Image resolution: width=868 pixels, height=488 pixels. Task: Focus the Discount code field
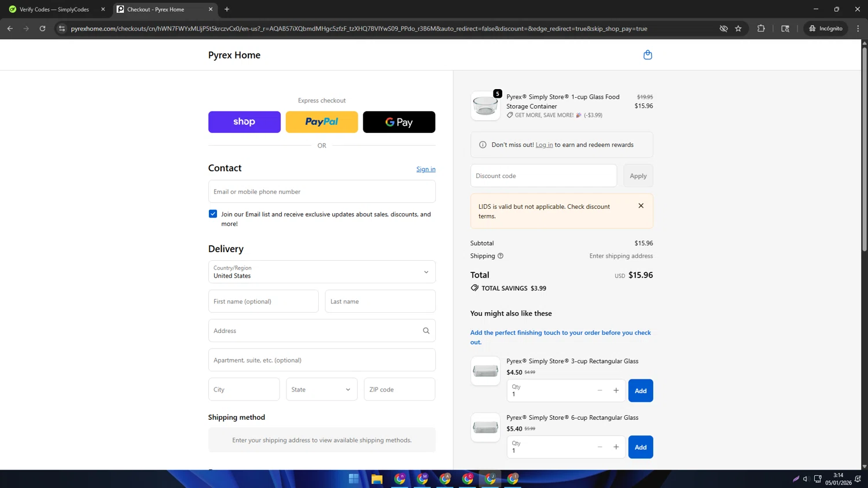click(543, 176)
